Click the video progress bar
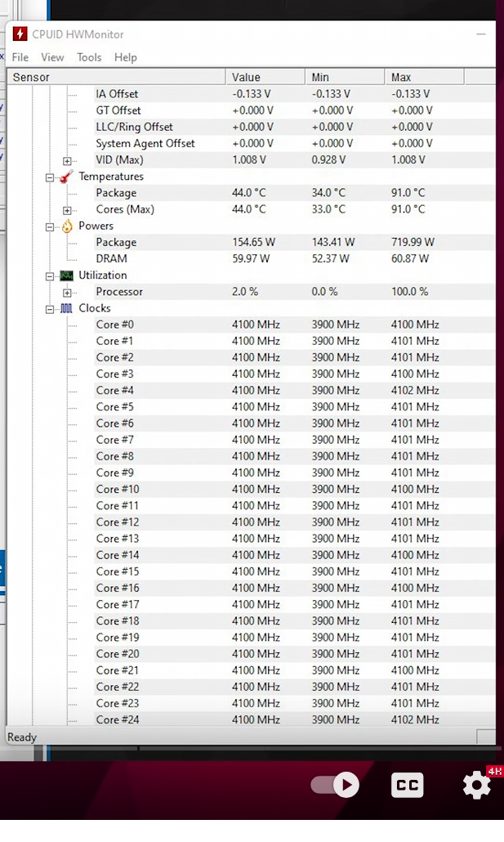The height and width of the screenshot is (842, 504). click(252, 747)
